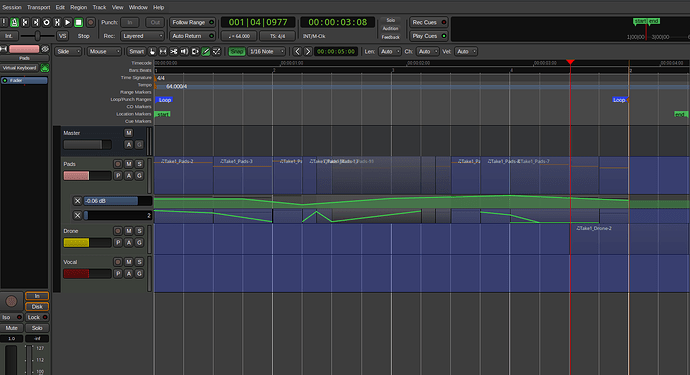Arm the Drone track for recording

117,231
